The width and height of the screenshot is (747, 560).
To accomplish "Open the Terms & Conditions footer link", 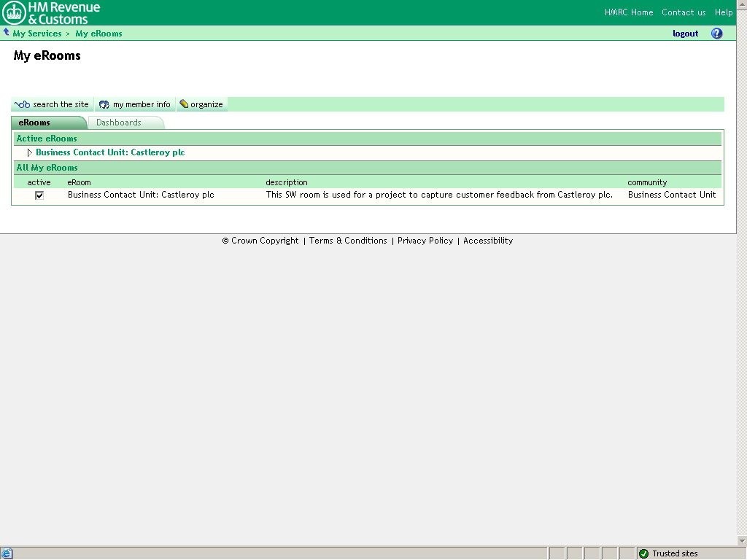I will 348,241.
